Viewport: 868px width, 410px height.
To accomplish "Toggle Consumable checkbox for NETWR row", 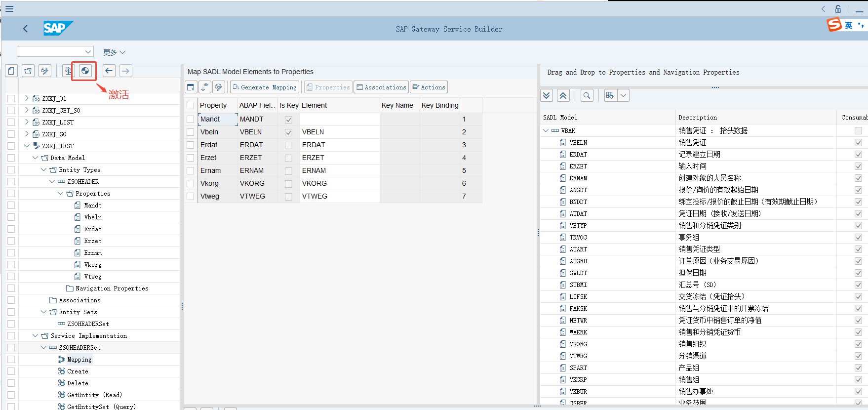I will tap(859, 321).
